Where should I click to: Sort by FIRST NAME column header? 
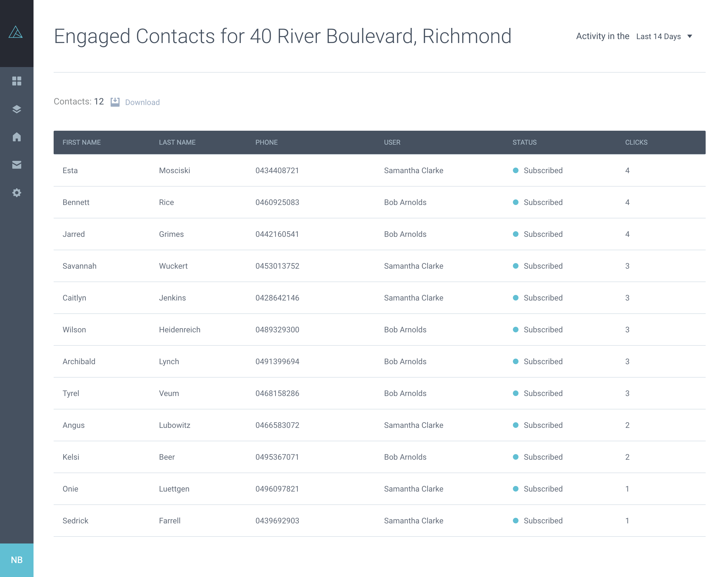[81, 142]
